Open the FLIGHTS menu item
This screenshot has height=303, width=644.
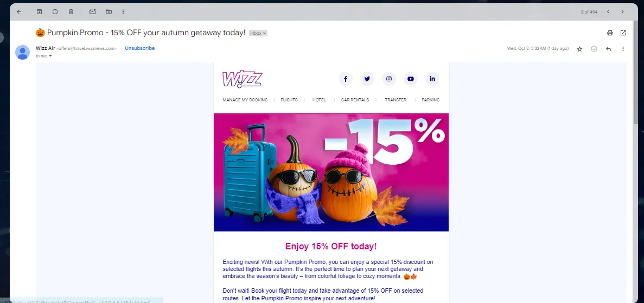[289, 100]
